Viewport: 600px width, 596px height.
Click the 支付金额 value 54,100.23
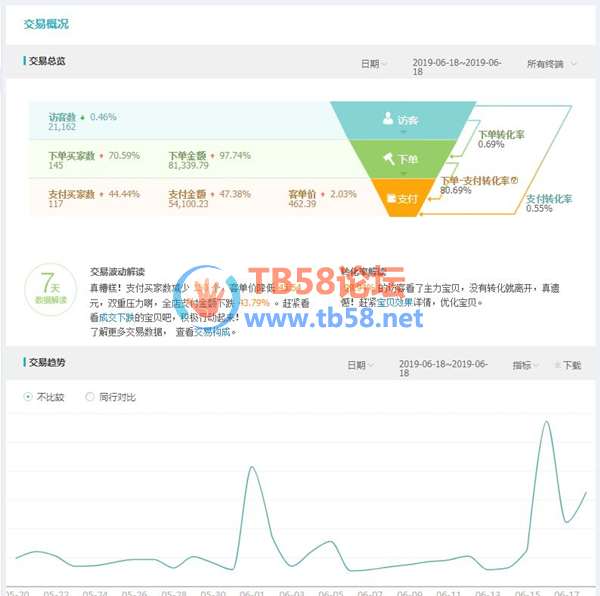188,204
